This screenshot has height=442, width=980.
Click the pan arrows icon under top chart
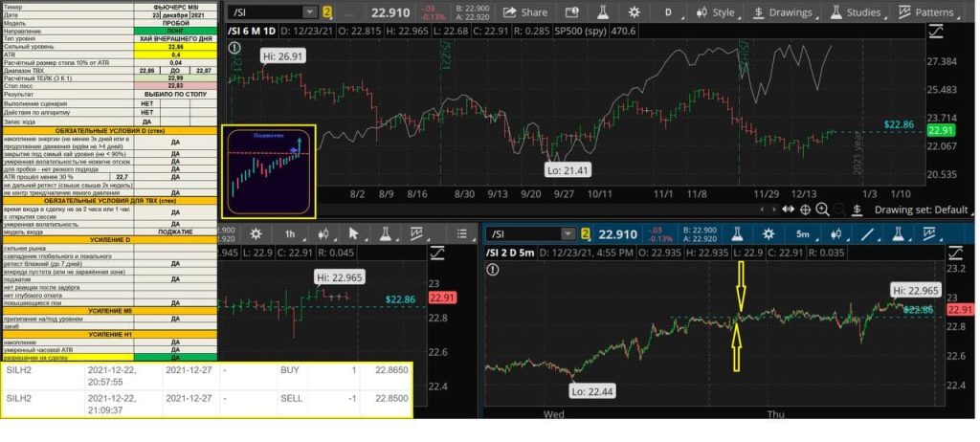(x=789, y=210)
